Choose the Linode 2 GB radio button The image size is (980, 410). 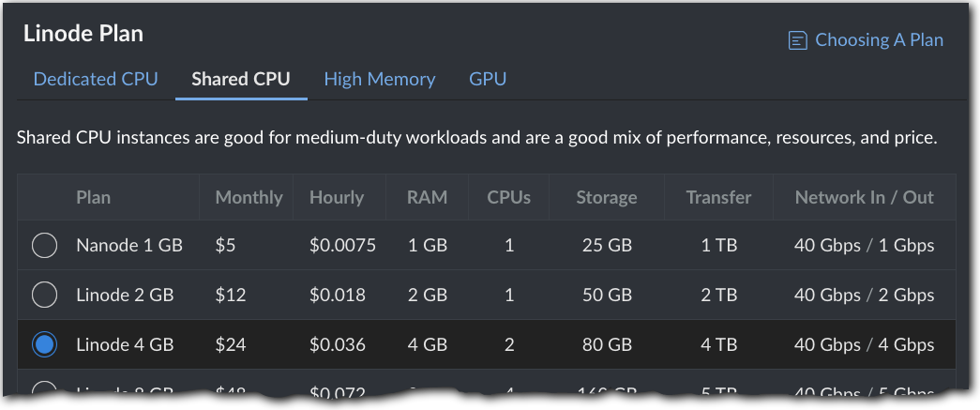click(45, 296)
